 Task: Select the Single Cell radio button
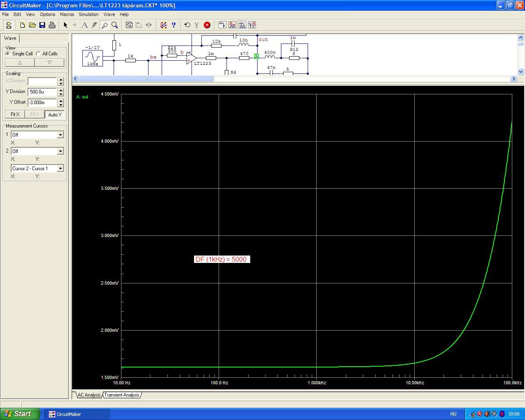click(x=8, y=54)
